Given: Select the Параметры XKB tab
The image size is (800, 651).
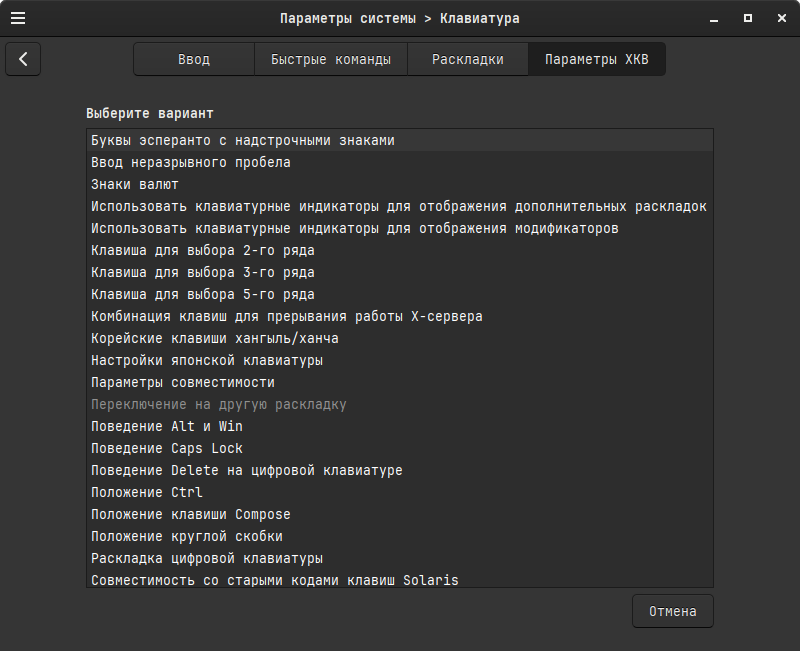Looking at the screenshot, I should pos(596,59).
